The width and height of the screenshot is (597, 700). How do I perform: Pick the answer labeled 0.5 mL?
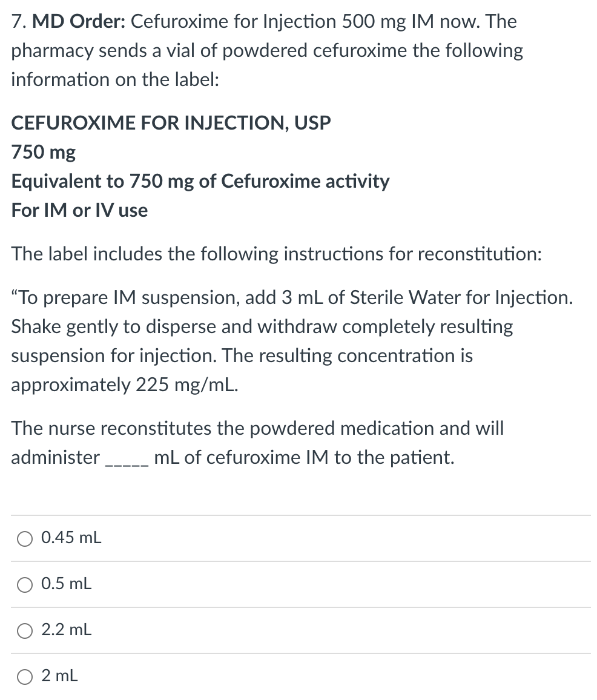pyautogui.click(x=65, y=584)
